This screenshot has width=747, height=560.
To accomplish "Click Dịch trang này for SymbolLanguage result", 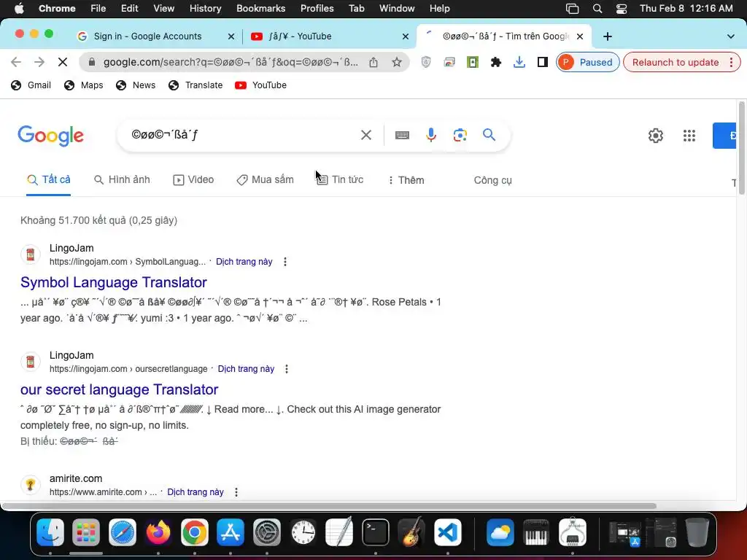I will click(x=244, y=262).
